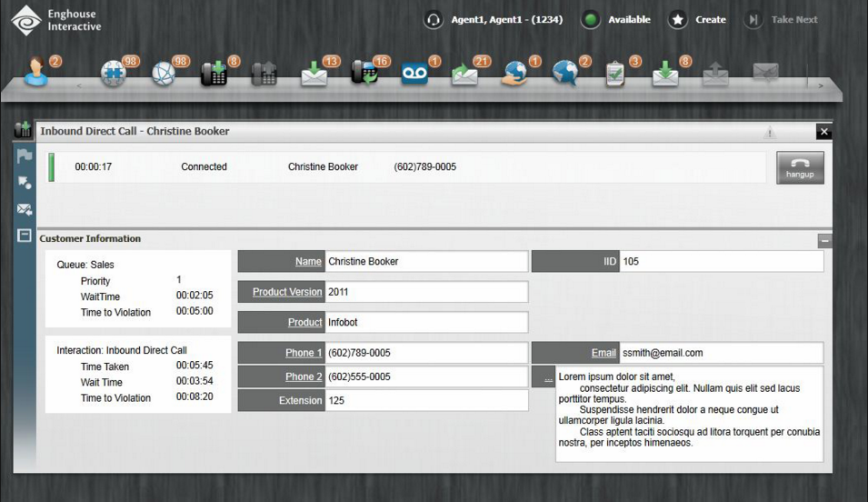Click the Phone 2 field (602)555-0005
Screen dimensions: 868x502
pyautogui.click(x=426, y=376)
